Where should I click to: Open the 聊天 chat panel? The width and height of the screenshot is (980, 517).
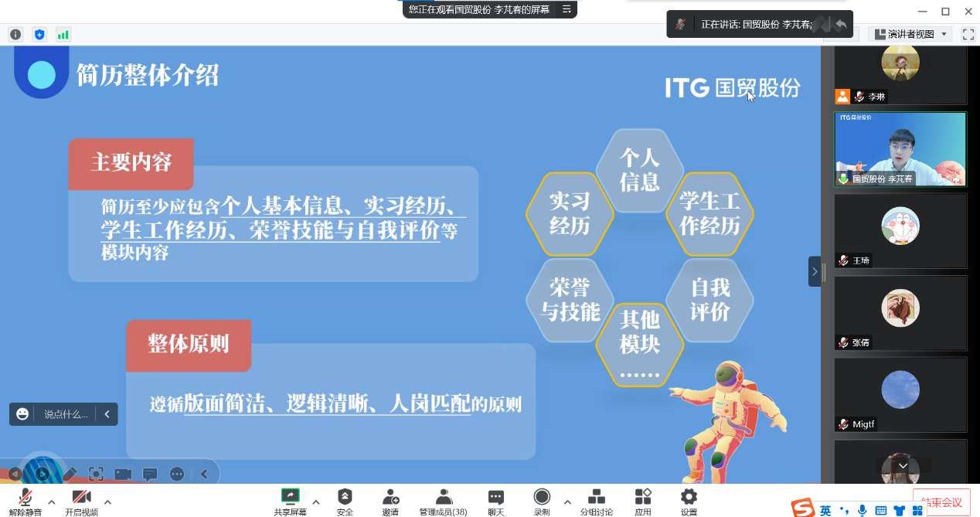(496, 502)
